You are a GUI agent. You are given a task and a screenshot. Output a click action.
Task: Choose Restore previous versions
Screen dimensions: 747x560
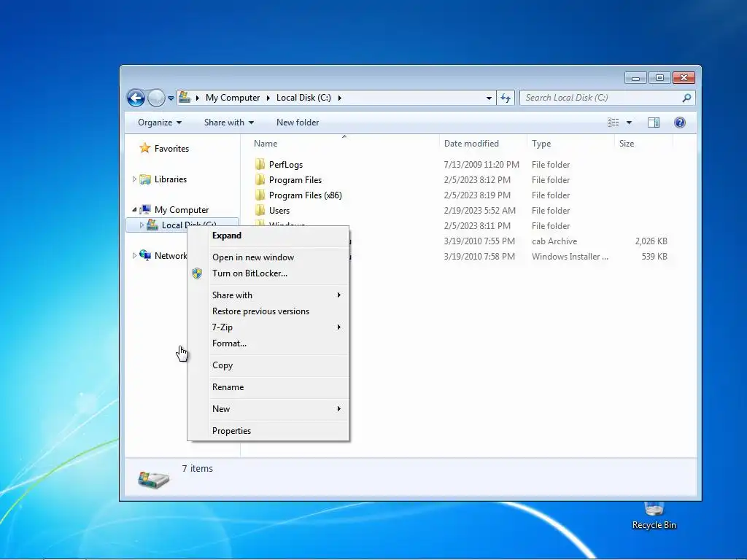point(268,311)
